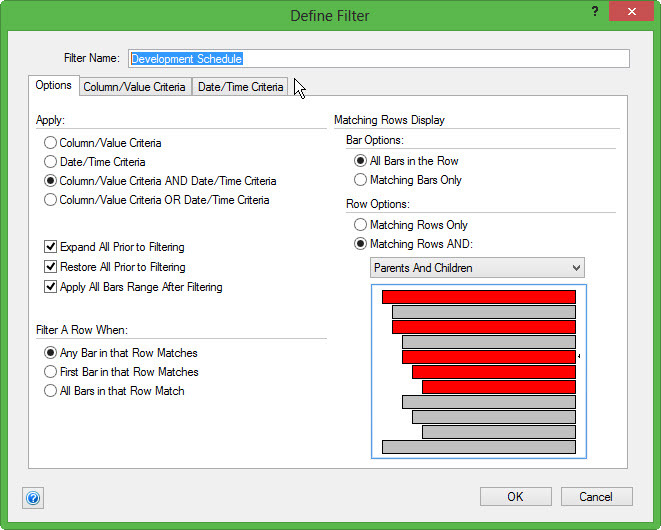The image size is (661, 530).
Task: Click the Options tab
Action: 53,86
